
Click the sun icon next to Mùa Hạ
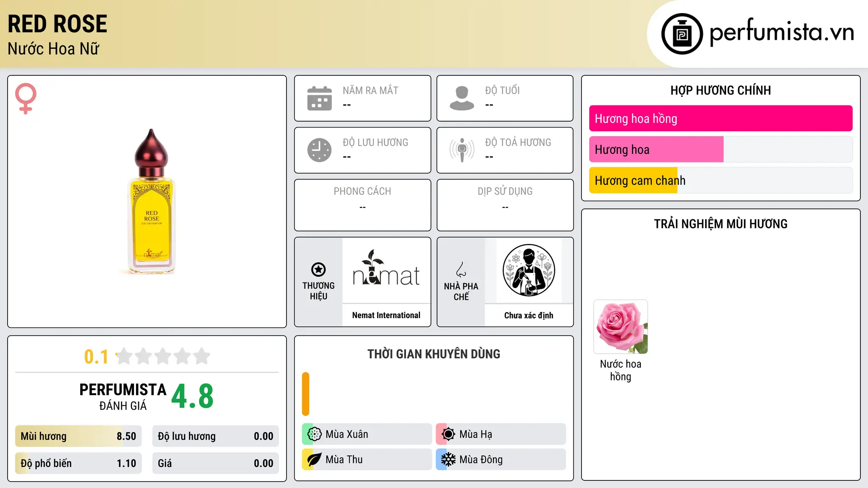coord(448,434)
